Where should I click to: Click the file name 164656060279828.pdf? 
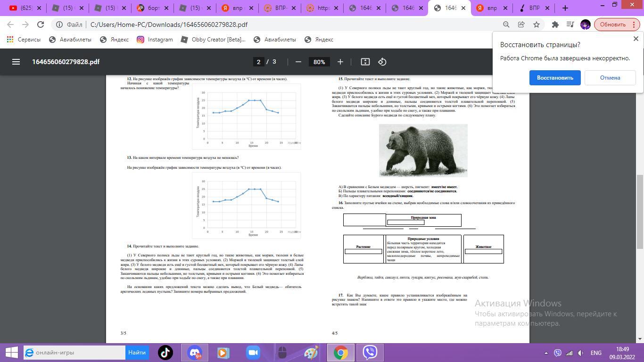[x=66, y=62]
